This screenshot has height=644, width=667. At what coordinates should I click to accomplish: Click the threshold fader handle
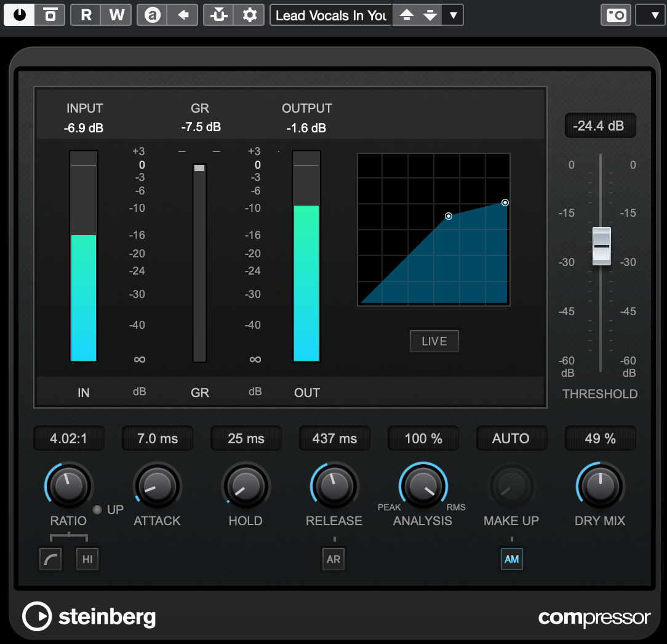602,246
